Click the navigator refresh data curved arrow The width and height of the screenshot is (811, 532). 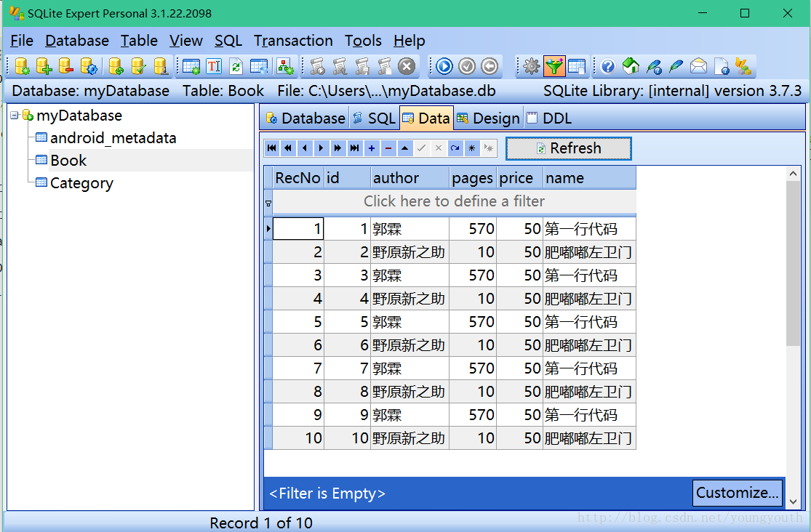click(455, 148)
